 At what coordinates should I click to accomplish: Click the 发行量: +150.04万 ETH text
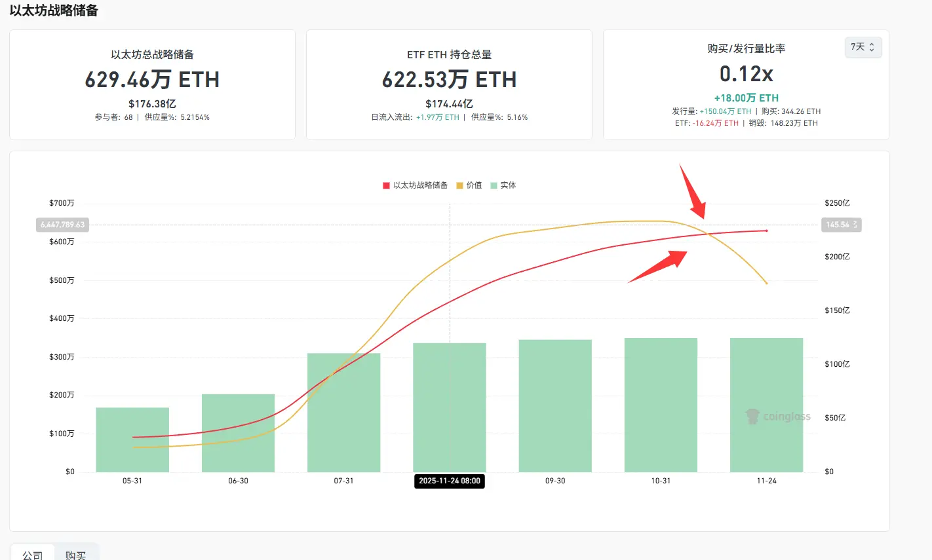click(711, 111)
